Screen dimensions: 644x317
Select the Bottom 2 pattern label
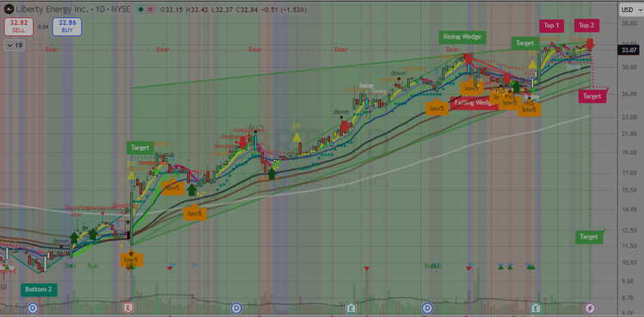coord(39,290)
